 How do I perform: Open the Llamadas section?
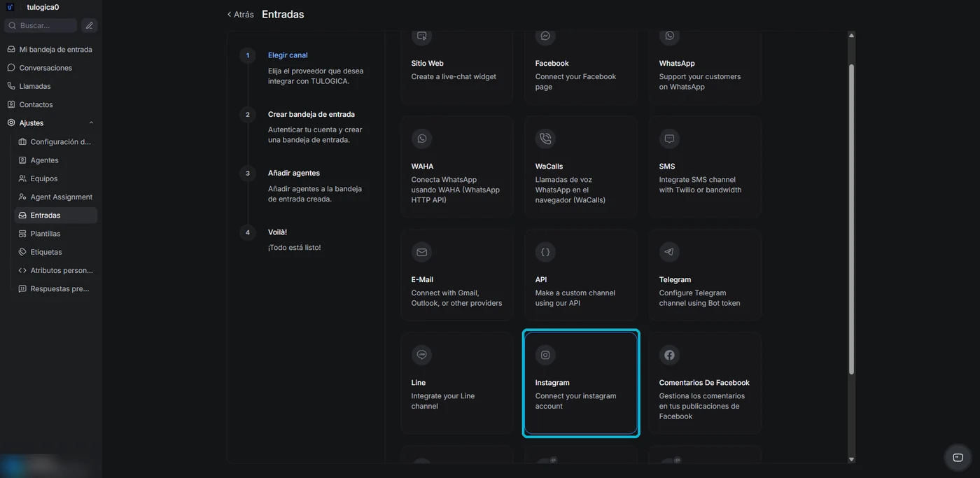50,86
